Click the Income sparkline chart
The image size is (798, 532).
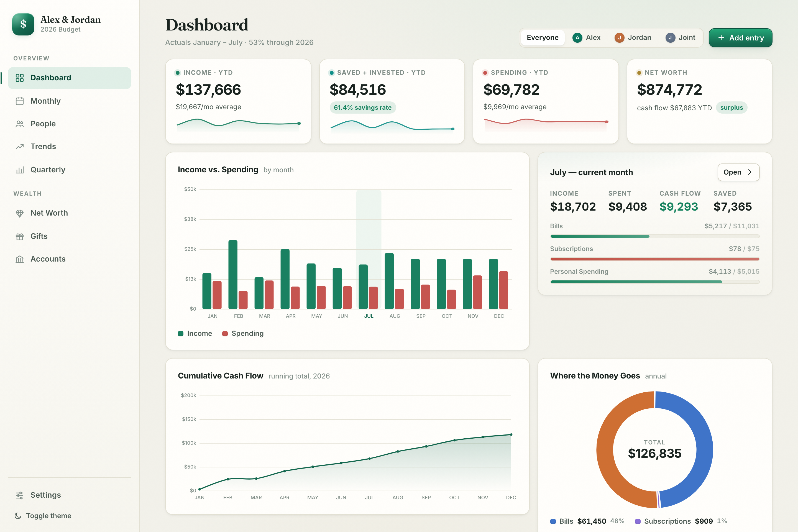coord(238,125)
